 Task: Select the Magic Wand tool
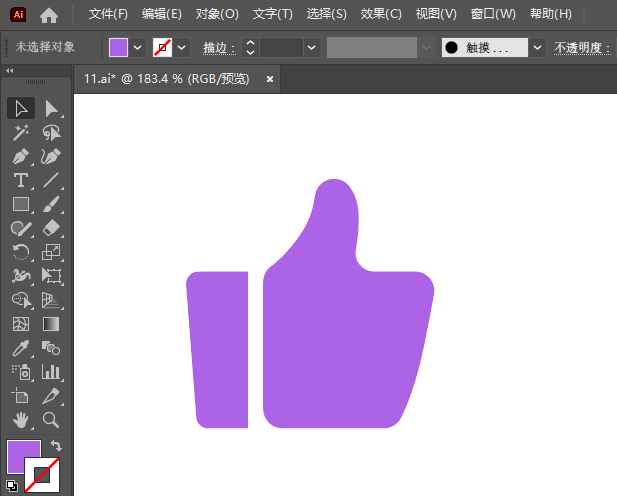[x=21, y=133]
